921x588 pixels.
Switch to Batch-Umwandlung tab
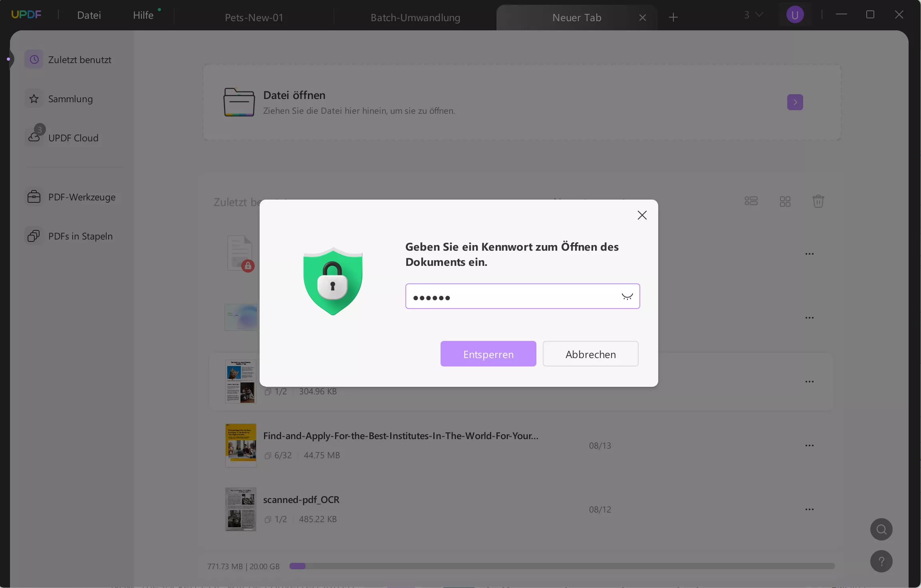click(415, 18)
